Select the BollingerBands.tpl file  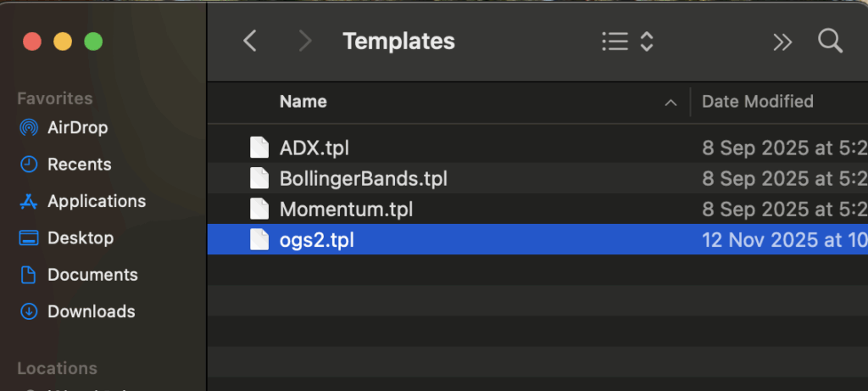coord(363,179)
